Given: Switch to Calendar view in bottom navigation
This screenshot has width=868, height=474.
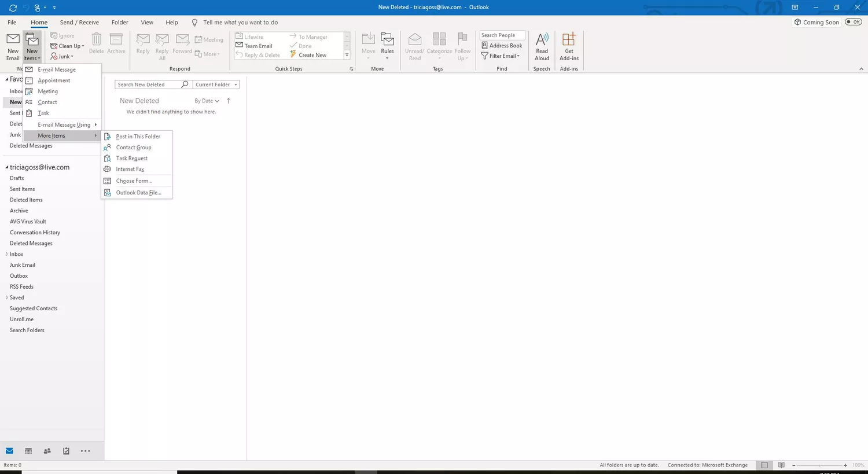Looking at the screenshot, I should [28, 451].
